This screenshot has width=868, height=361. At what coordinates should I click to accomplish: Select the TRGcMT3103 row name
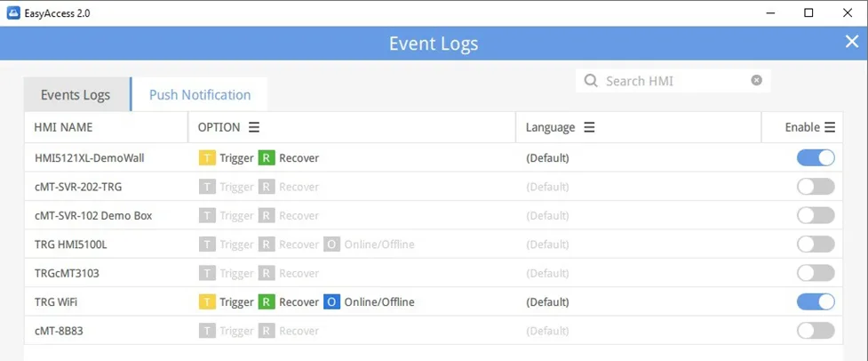click(x=67, y=273)
